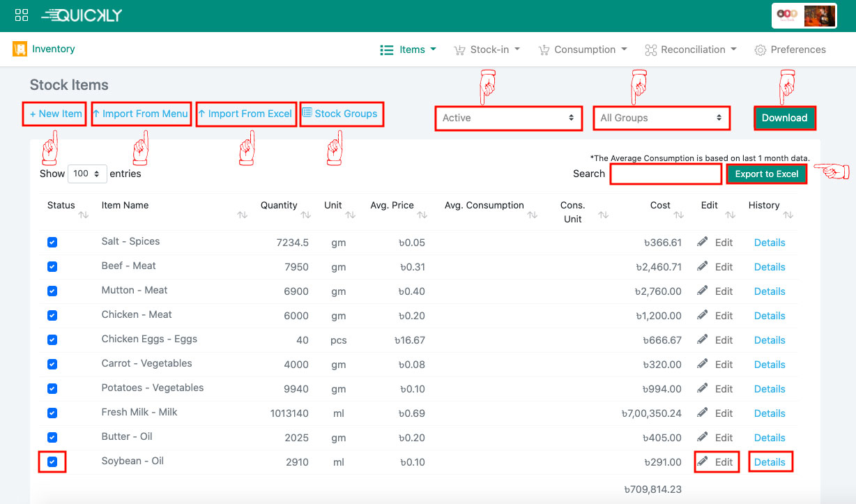Click the Status column sort arrows
This screenshot has height=504, width=856.
[x=84, y=215]
